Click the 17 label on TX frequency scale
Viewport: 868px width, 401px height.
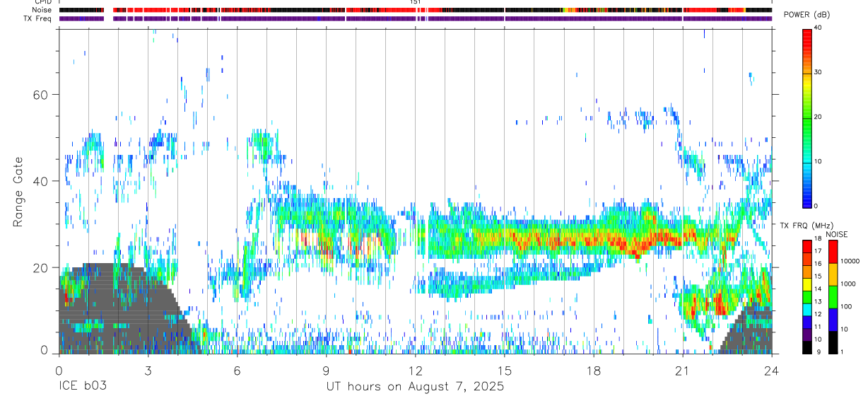point(818,251)
